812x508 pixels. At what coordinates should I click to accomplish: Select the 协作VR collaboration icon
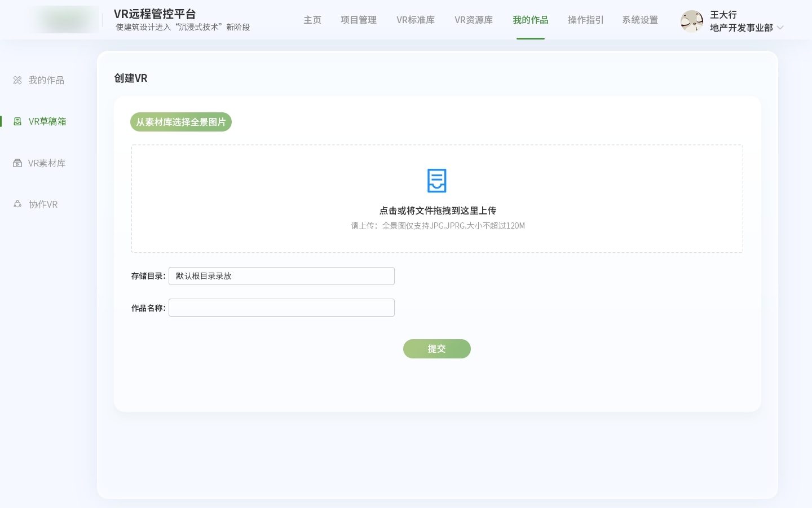tap(17, 204)
